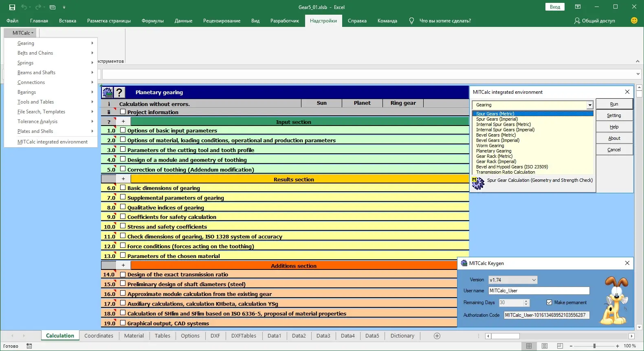The width and height of the screenshot is (644, 351).
Task: Switch to Page Layout view icon
Action: (545, 346)
